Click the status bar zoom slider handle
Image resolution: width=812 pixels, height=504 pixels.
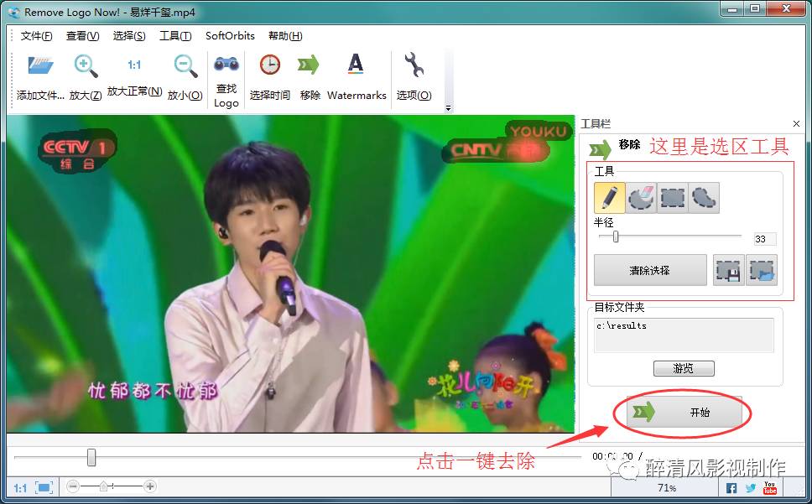pos(103,486)
